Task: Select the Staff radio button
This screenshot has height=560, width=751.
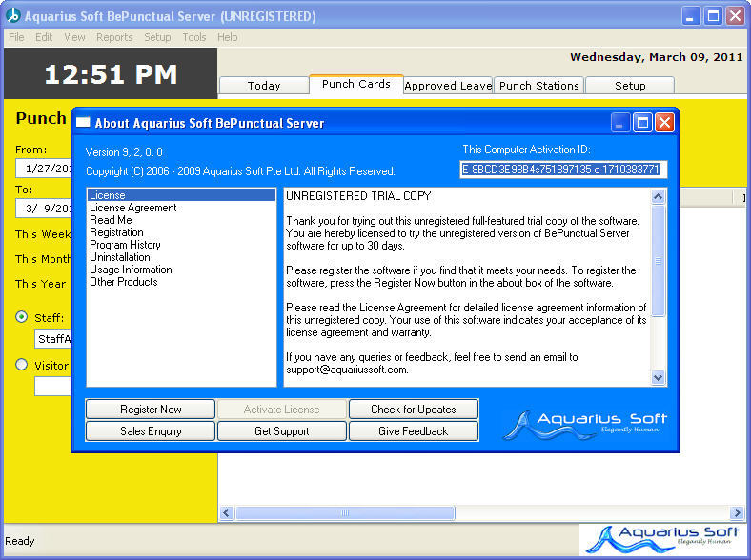Action: click(x=22, y=317)
